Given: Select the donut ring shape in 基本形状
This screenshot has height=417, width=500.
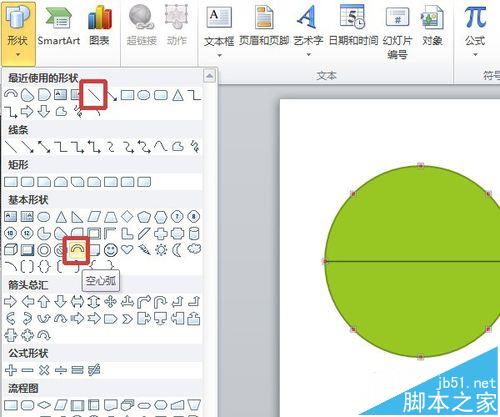Looking at the screenshot, I should 44,250.
